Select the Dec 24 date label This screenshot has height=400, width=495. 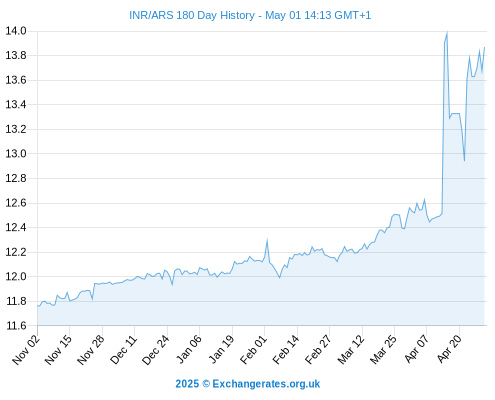pos(156,350)
